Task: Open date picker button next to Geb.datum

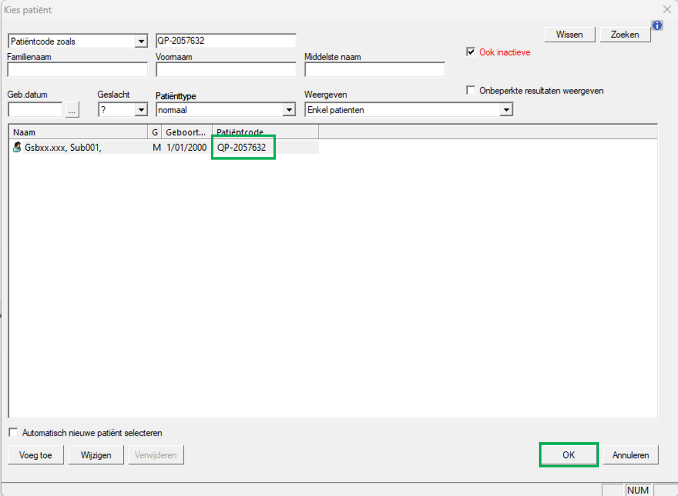Action: pos(72,110)
